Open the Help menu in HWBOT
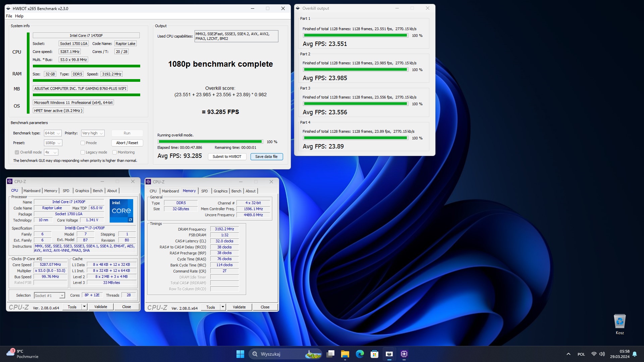644x362 pixels. point(19,16)
